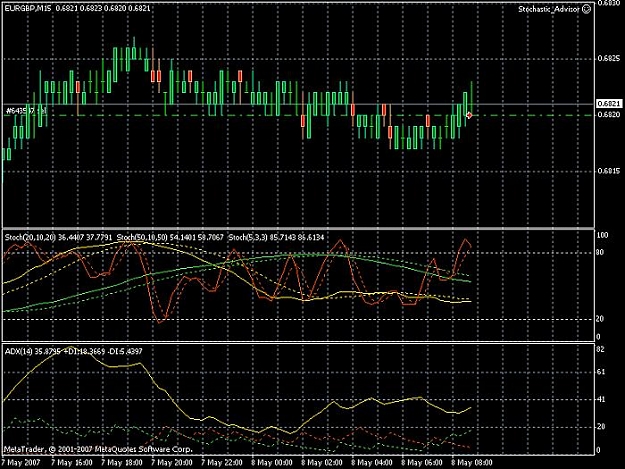Screen dimensions: 625x469
Task: Click the 7 May 18:00 time label
Action: point(122,463)
